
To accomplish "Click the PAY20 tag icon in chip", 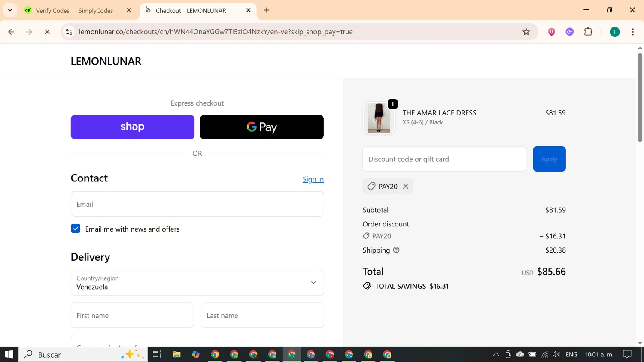I will click(x=371, y=186).
